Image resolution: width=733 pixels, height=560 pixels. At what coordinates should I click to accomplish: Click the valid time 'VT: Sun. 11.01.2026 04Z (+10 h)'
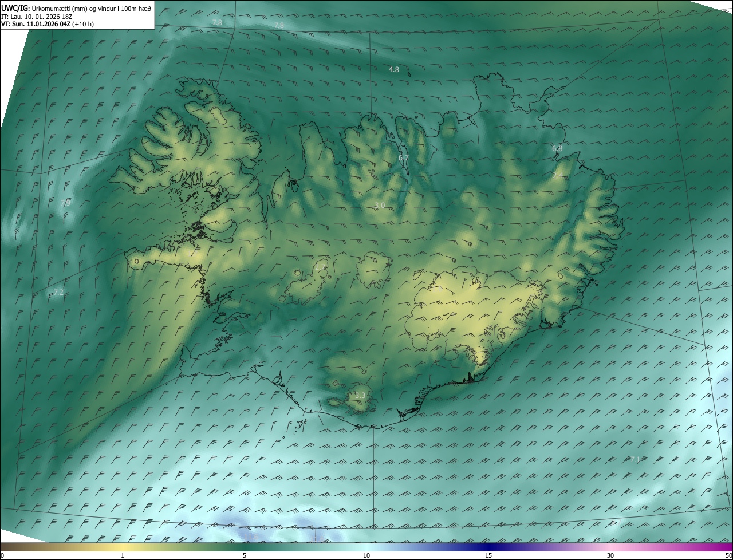[x=48, y=25]
